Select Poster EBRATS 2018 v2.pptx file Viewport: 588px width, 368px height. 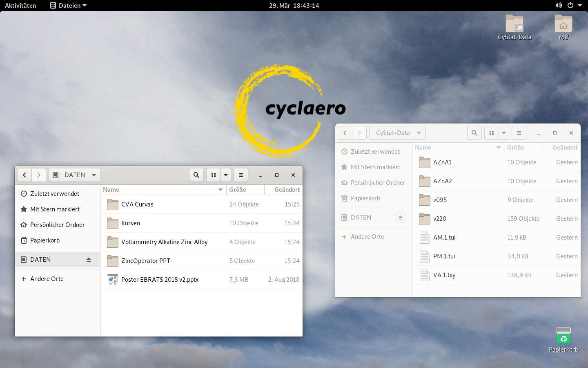[x=160, y=280]
